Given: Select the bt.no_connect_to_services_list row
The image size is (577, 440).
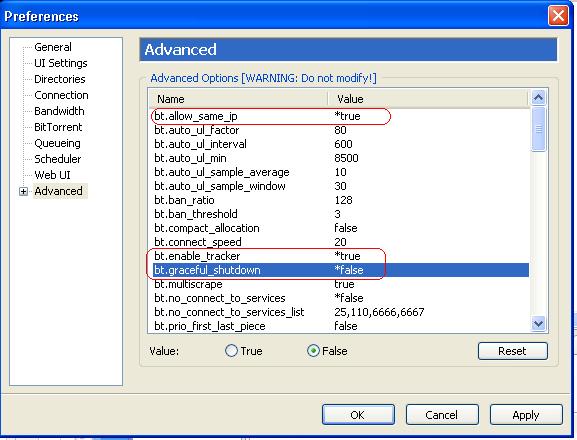Looking at the screenshot, I should click(341, 312).
